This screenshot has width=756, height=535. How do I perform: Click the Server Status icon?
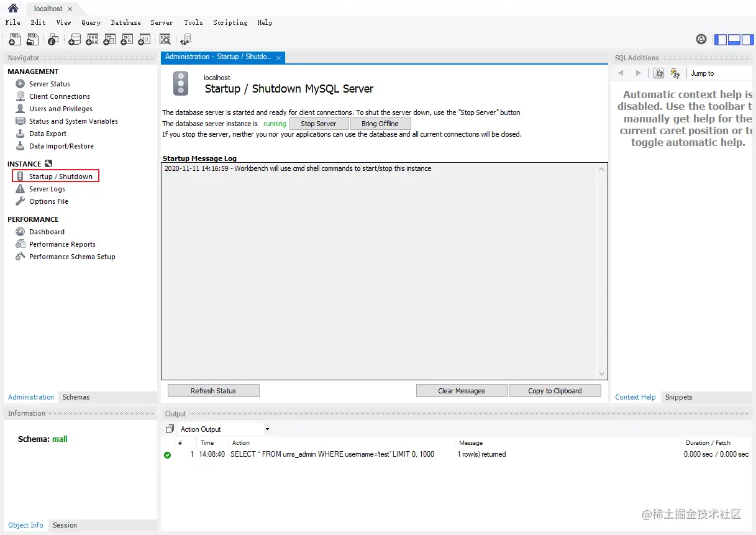pos(20,84)
